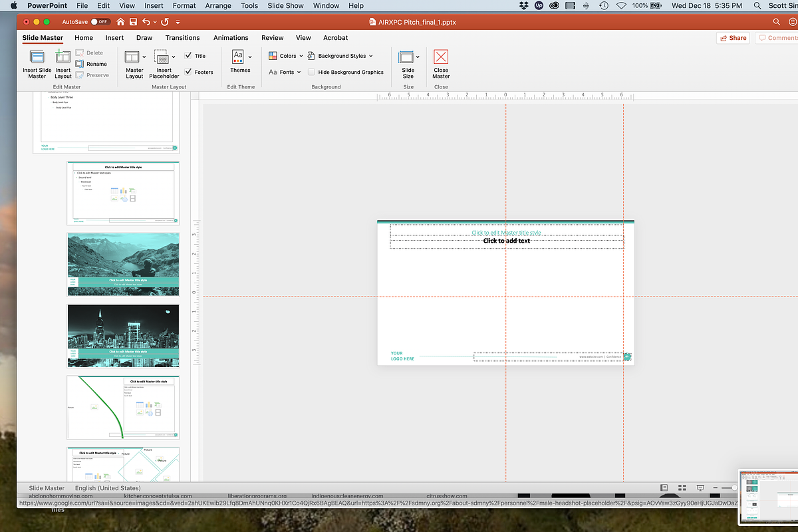Uncheck the Footers checkbox
This screenshot has width=798, height=532.
click(188, 72)
